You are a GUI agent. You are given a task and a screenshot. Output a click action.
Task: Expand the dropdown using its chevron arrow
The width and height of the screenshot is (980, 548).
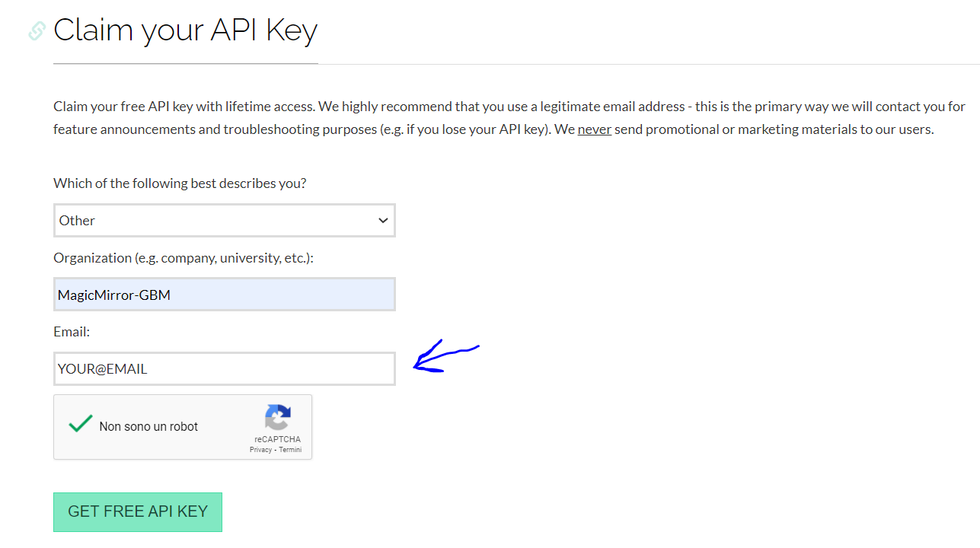383,221
